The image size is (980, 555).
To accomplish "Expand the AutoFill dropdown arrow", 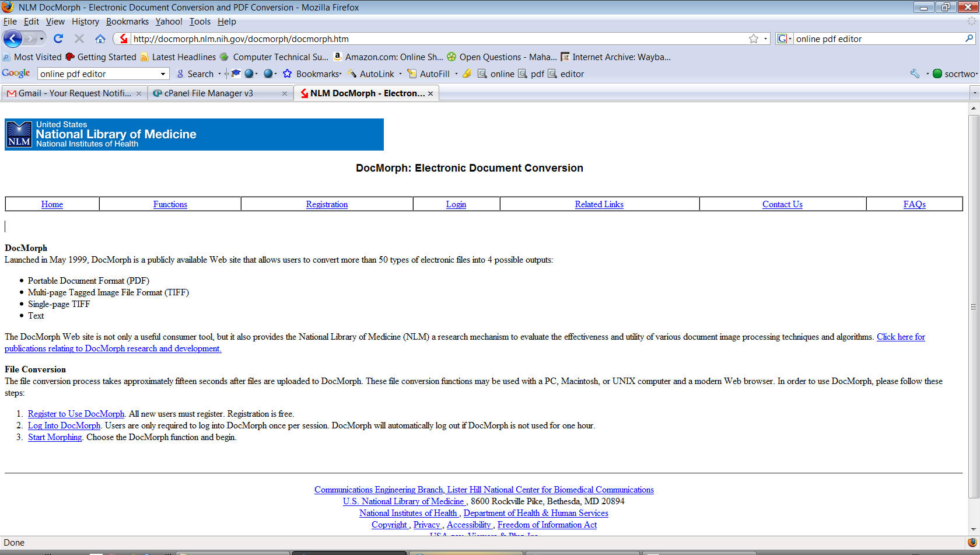I will click(x=456, y=74).
